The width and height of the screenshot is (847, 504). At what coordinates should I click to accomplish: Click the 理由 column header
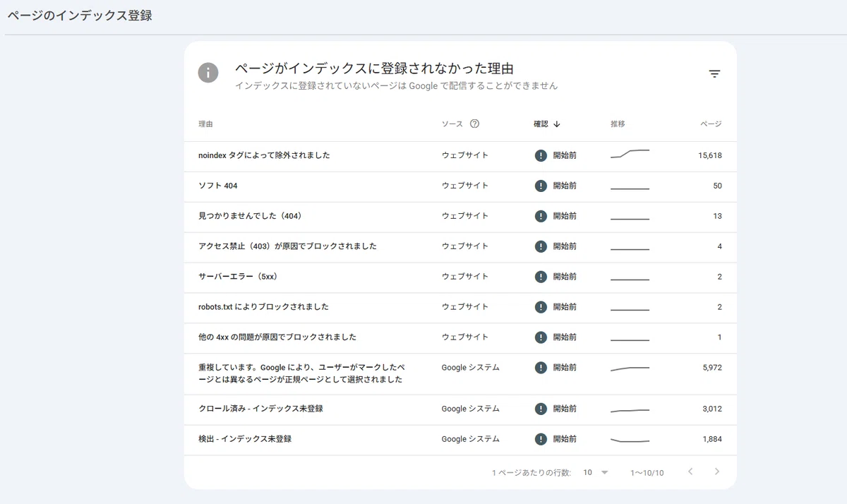click(x=205, y=124)
